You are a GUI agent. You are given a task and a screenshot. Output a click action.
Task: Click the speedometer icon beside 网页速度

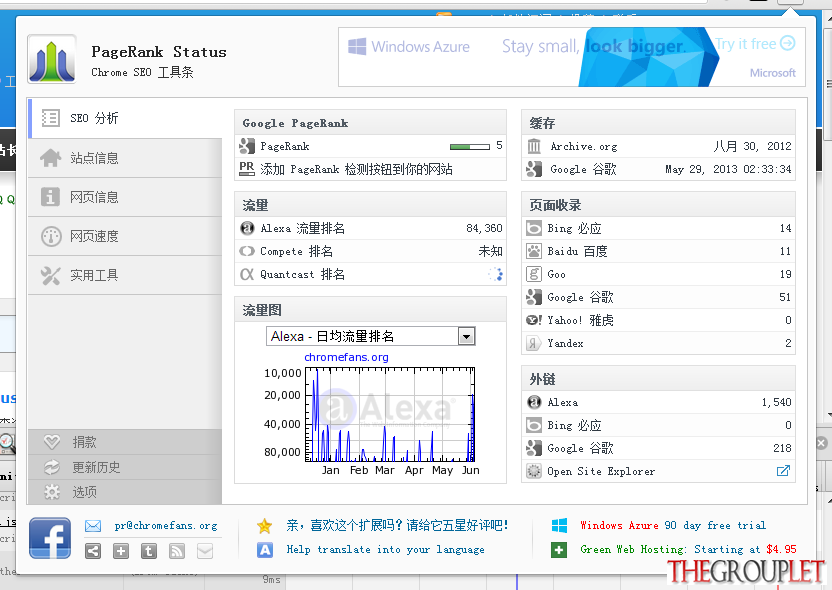(x=51, y=236)
